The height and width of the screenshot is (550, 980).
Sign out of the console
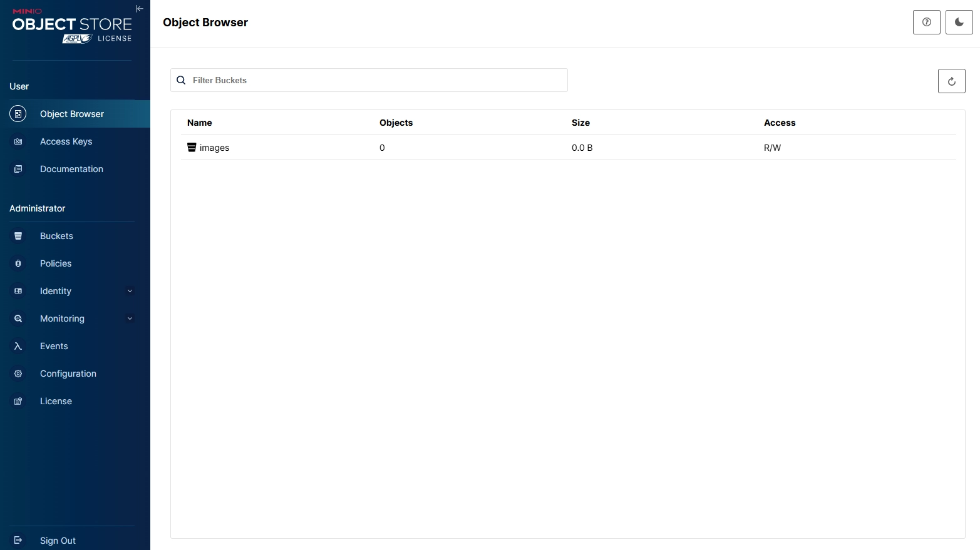(58, 541)
